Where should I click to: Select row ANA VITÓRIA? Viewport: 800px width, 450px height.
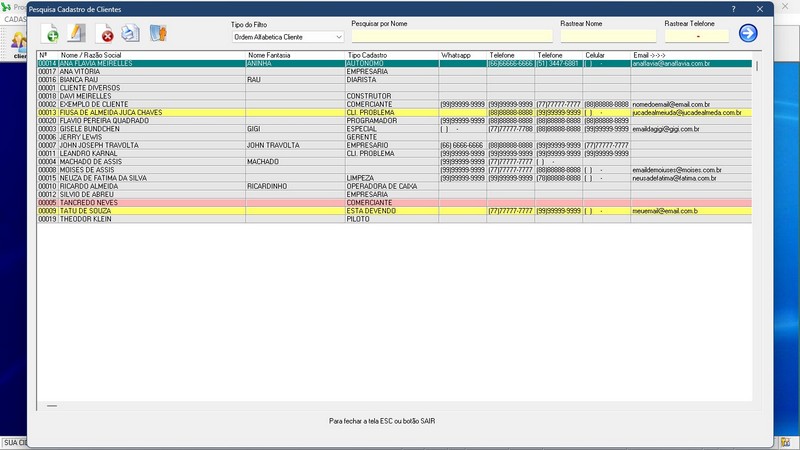[394, 71]
